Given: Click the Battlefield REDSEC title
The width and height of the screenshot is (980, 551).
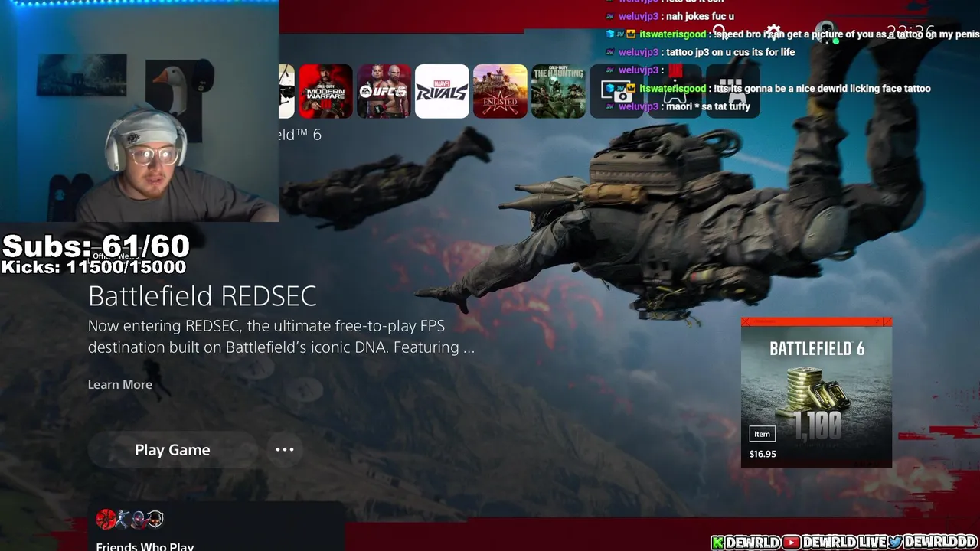Looking at the screenshot, I should point(202,296).
